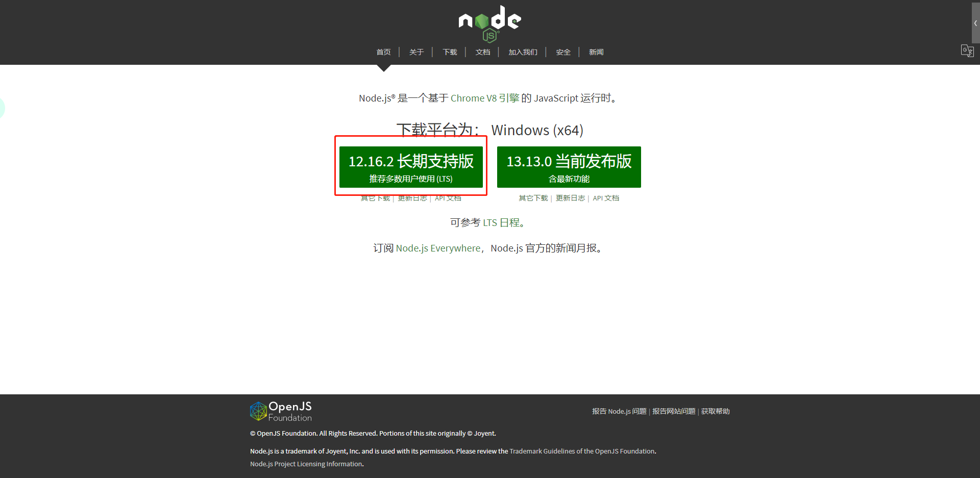This screenshot has height=478, width=980.
Task: Follow the Chrome V8 引擎 link
Action: click(x=485, y=98)
